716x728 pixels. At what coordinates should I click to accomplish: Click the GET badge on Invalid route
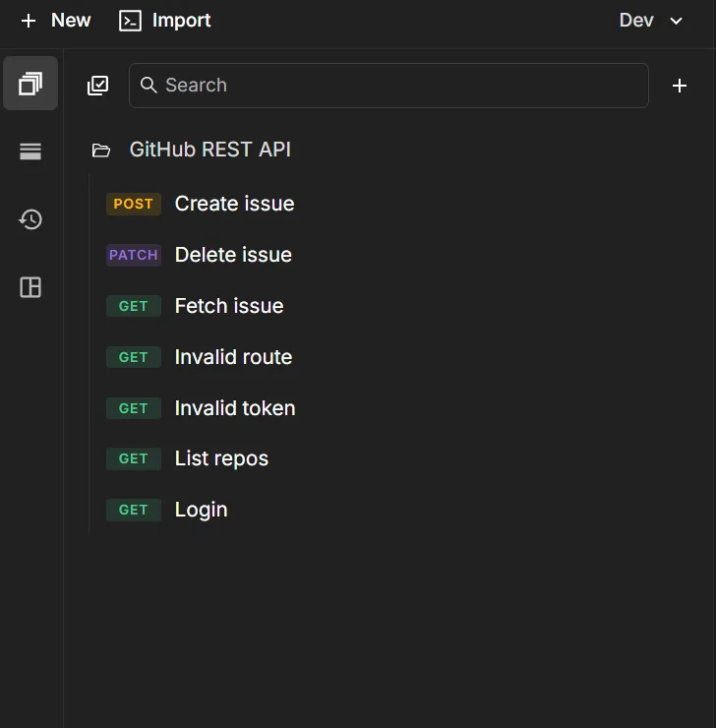134,357
